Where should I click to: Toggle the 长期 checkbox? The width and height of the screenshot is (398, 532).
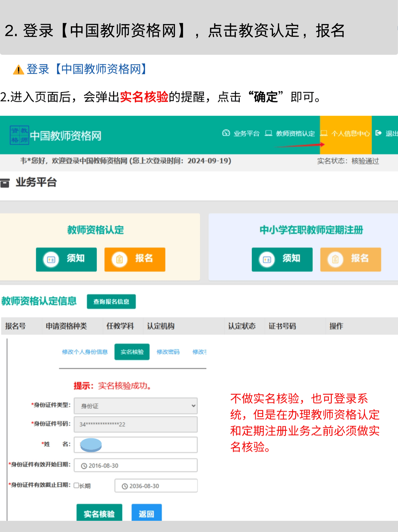pos(76,486)
